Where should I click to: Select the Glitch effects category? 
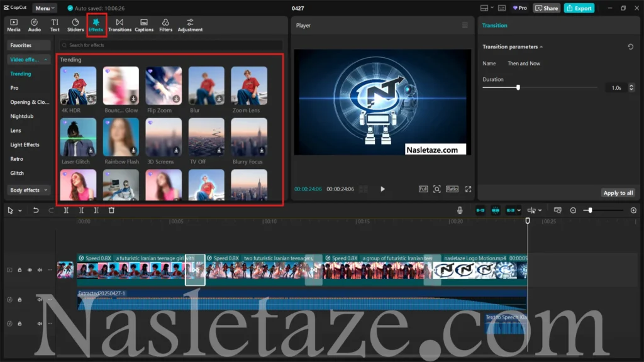(x=17, y=173)
